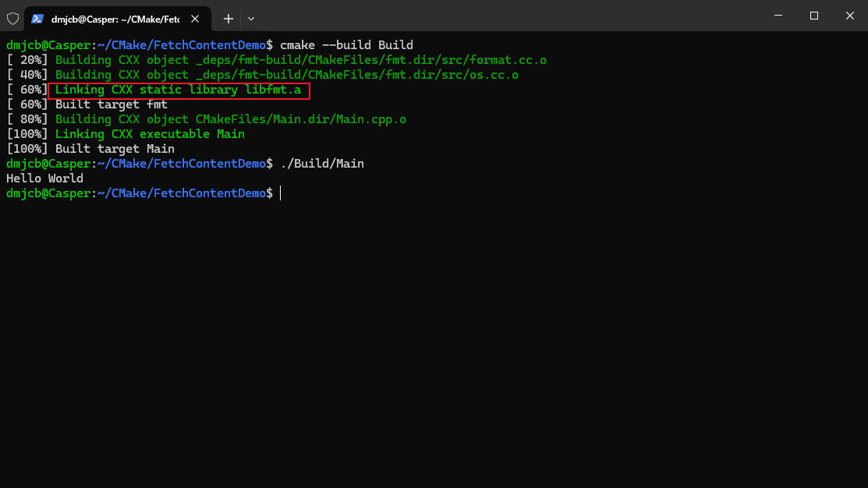Expand the new tab profile dropdown
Image resolution: width=868 pixels, height=488 pixels.
[251, 19]
